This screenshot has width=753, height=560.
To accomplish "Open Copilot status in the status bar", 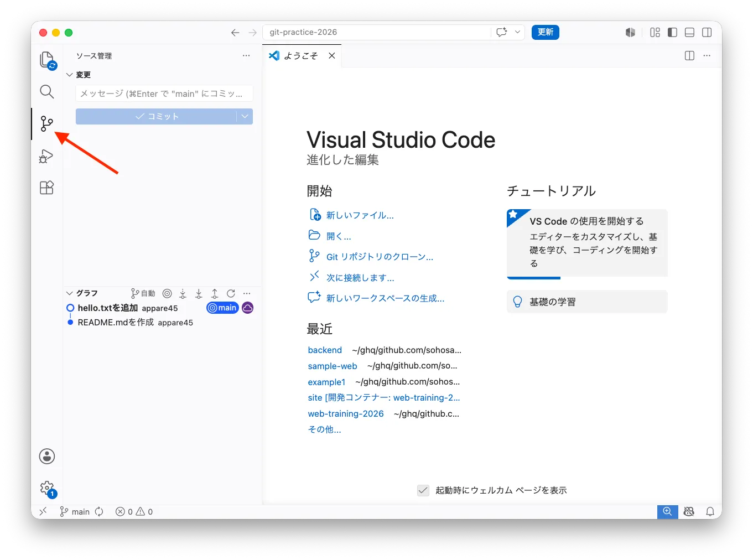I will (689, 512).
